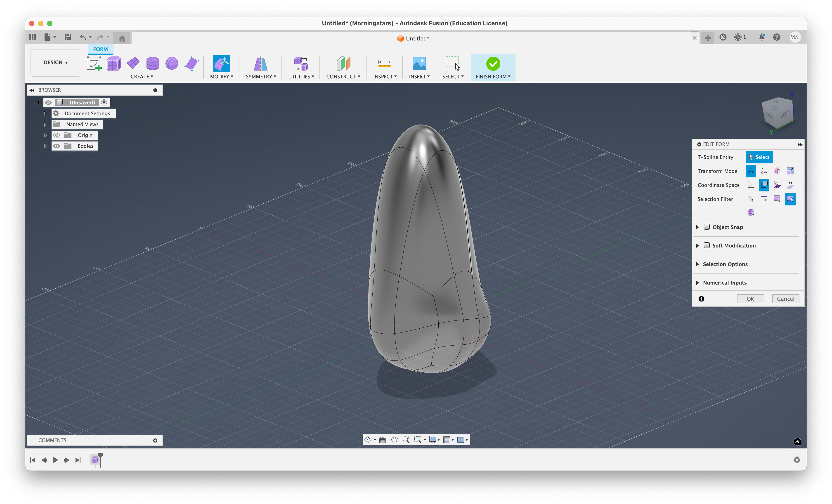The image size is (832, 504).
Task: Expand the Document Settings tree node
Action: tap(45, 113)
